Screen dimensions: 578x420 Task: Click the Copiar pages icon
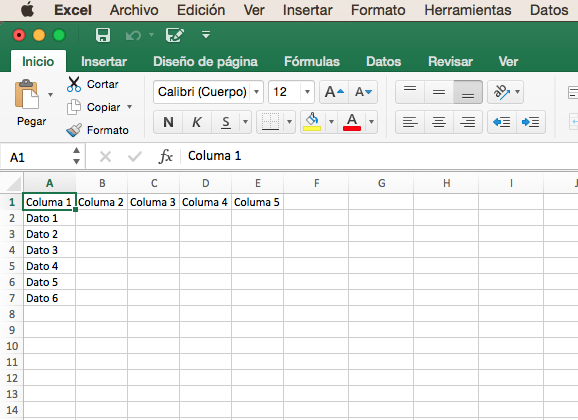[x=74, y=107]
